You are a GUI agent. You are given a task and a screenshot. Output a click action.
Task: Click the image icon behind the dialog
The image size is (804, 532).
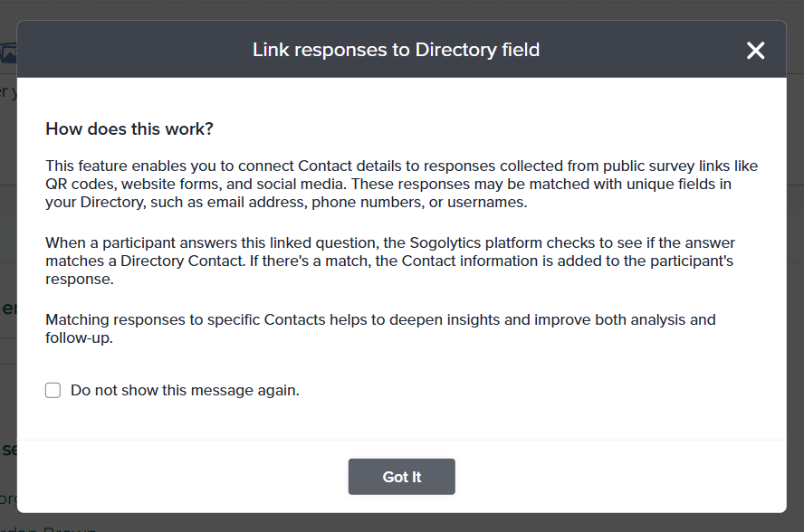point(8,52)
